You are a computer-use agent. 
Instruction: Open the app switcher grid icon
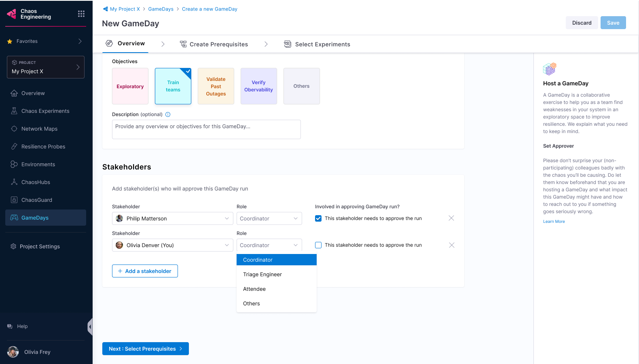(81, 14)
